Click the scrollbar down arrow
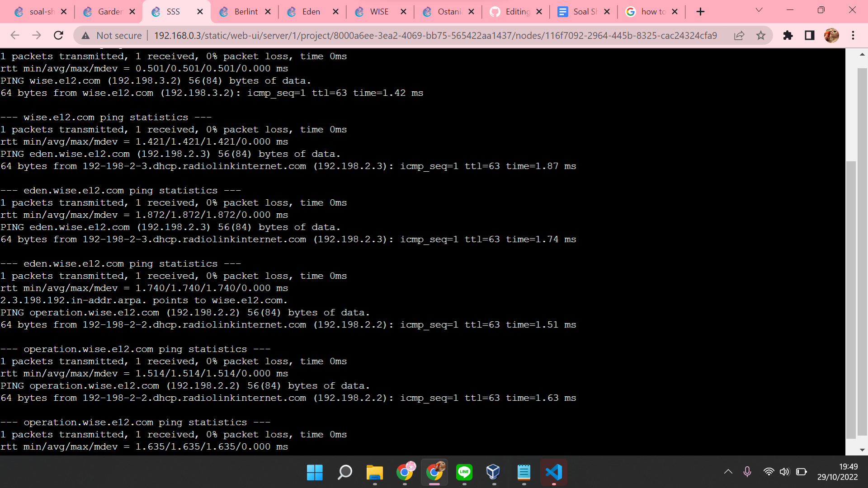 pyautogui.click(x=862, y=449)
